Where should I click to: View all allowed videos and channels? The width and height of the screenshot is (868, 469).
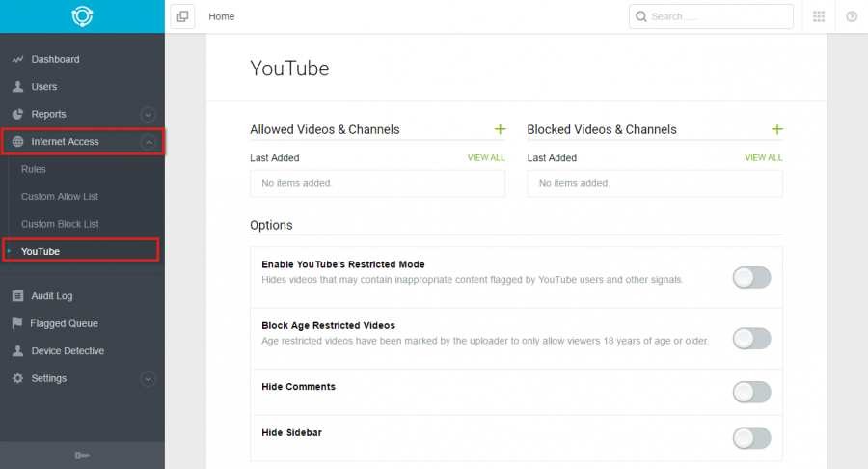click(x=486, y=158)
